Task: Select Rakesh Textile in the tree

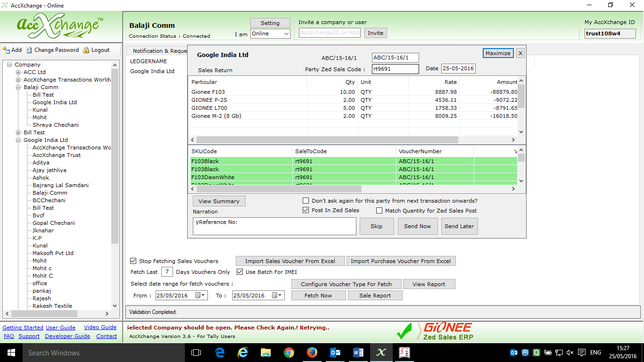Action: tap(52, 306)
